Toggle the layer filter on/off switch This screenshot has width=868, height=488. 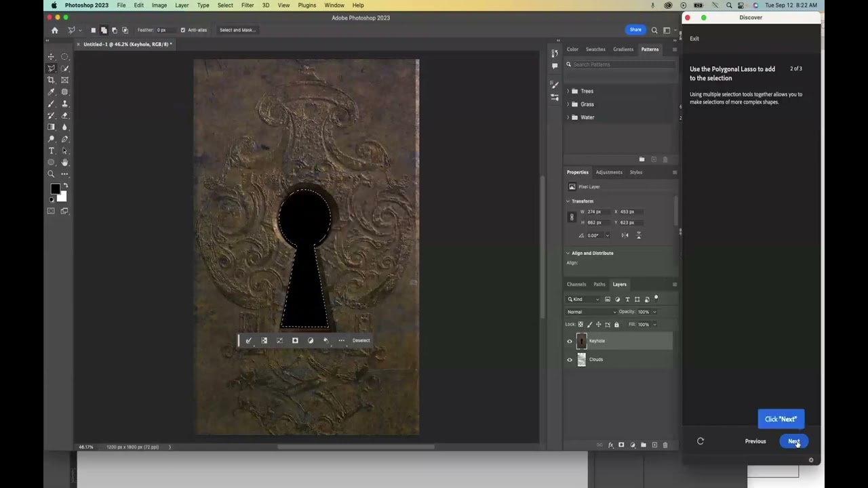click(x=656, y=298)
